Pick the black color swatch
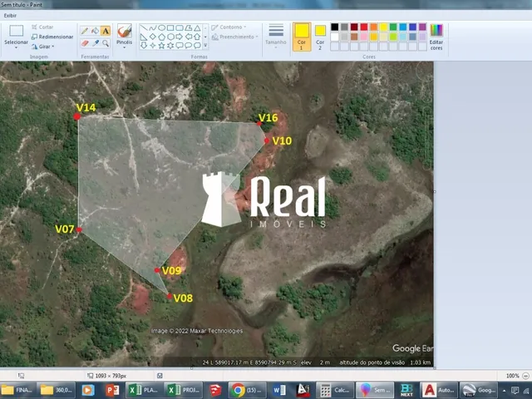This screenshot has height=399, width=532. [x=334, y=27]
